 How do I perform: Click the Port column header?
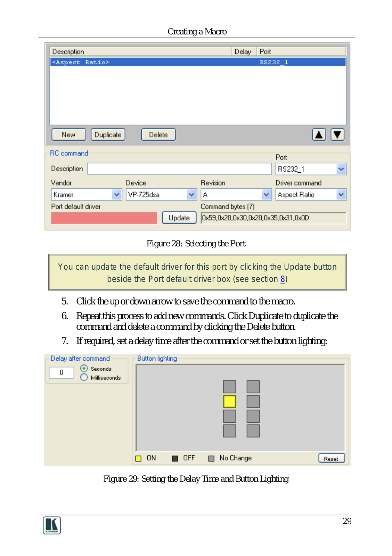(301, 51)
